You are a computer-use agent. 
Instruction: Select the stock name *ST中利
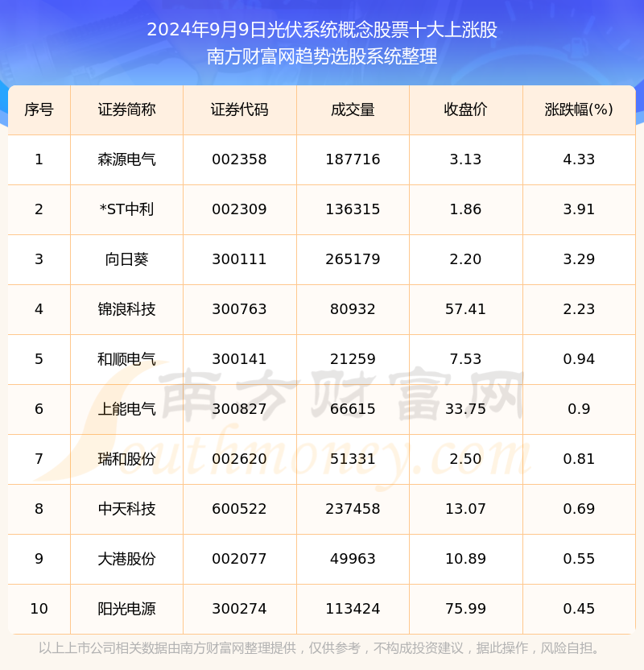[x=126, y=209]
